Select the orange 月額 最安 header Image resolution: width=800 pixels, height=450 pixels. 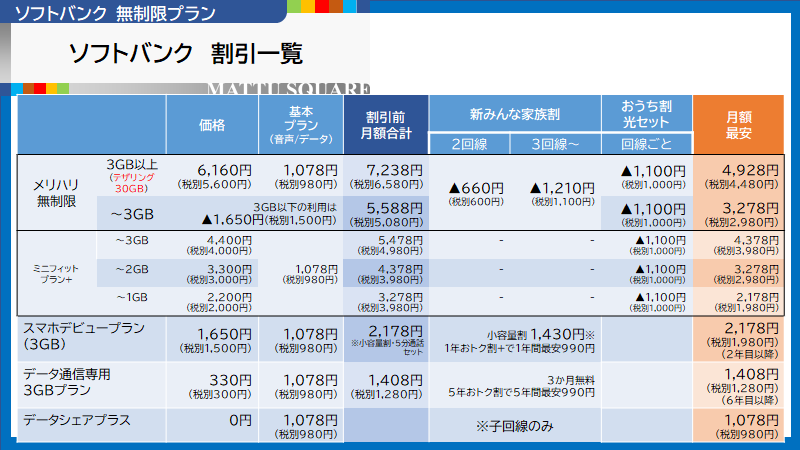(x=738, y=125)
